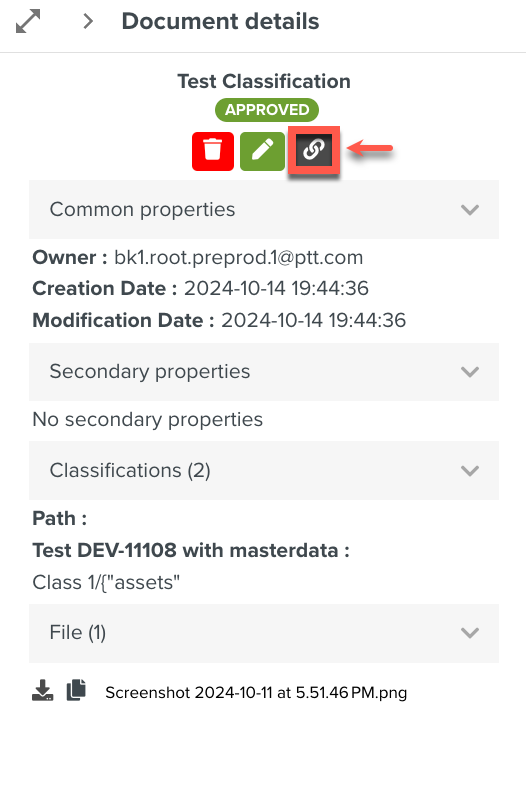Copy document link with chain icon
Image resolution: width=526 pixels, height=802 pixels.
(314, 149)
